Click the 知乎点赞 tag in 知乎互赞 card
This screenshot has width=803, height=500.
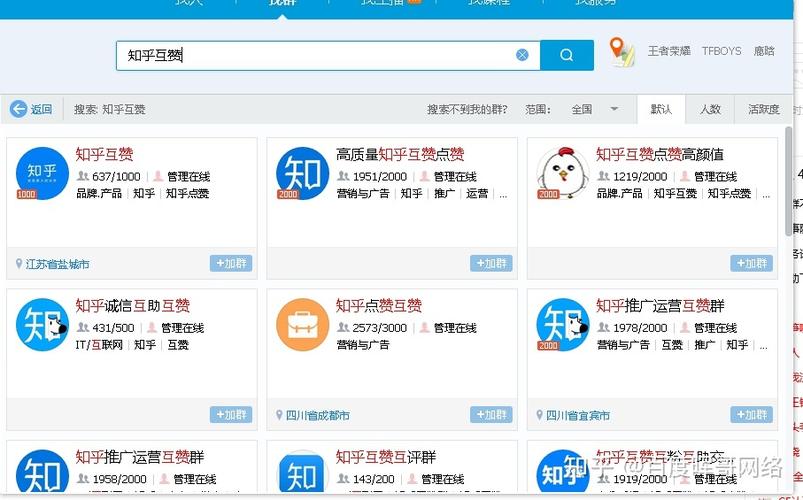[x=187, y=193]
